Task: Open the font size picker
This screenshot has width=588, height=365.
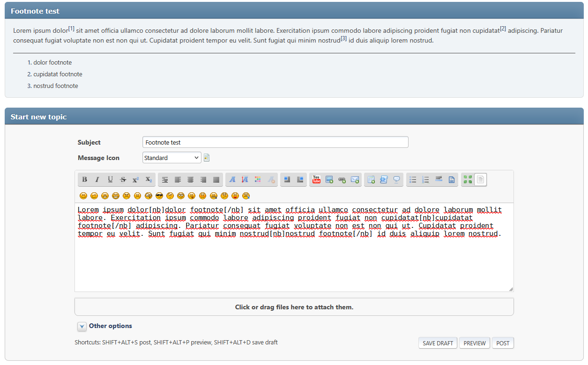Action: pyautogui.click(x=245, y=180)
